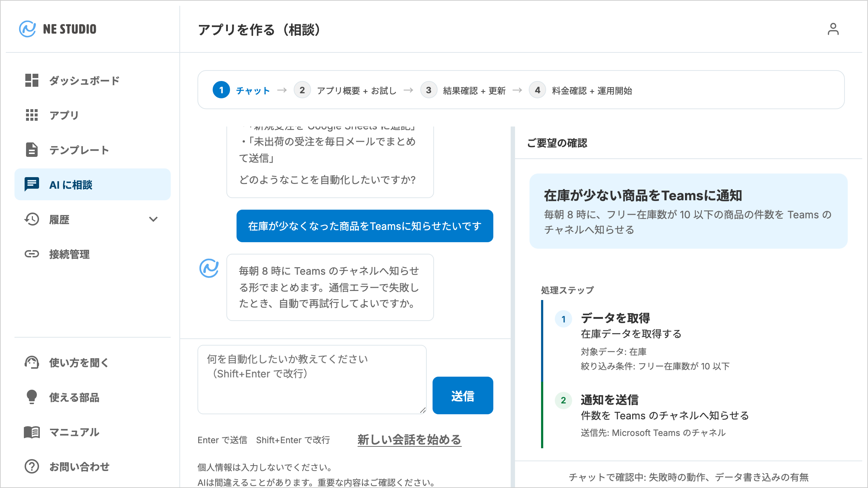Image resolution: width=868 pixels, height=488 pixels.
Task: Select step 1 チャット
Action: 242,90
